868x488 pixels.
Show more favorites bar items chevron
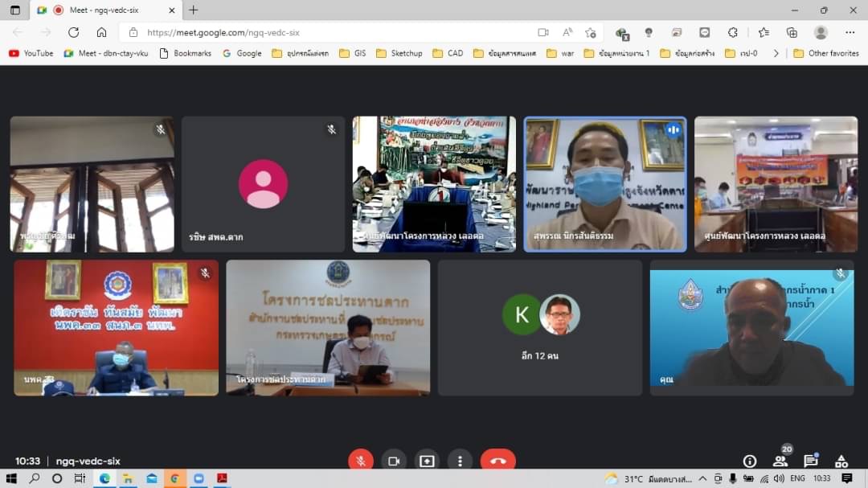click(776, 53)
